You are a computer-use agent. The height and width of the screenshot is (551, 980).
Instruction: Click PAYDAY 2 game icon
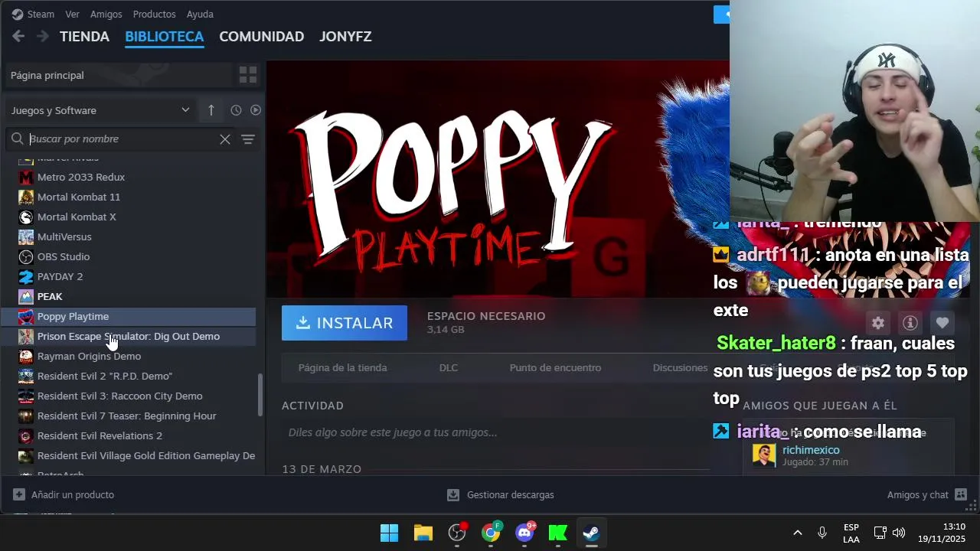point(26,276)
